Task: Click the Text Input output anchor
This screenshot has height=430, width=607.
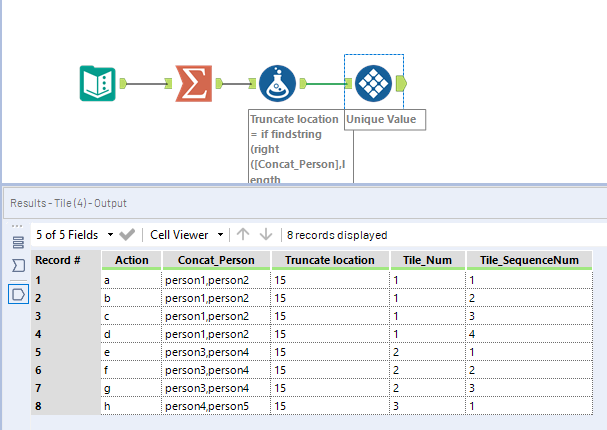Action: click(x=123, y=83)
